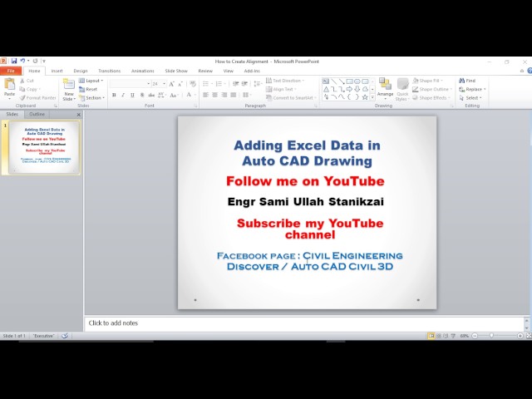Apply bullet list formatting
532x399 pixels.
point(207,84)
